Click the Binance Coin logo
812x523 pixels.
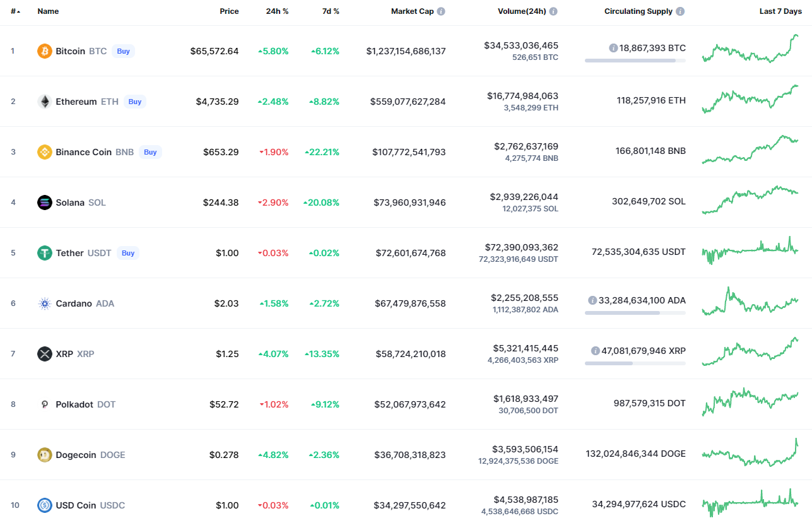(45, 152)
